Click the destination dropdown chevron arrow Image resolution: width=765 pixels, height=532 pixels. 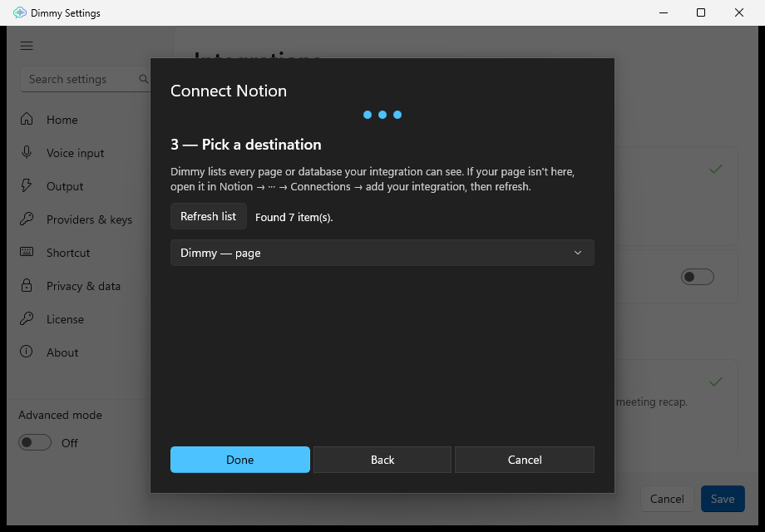578,253
